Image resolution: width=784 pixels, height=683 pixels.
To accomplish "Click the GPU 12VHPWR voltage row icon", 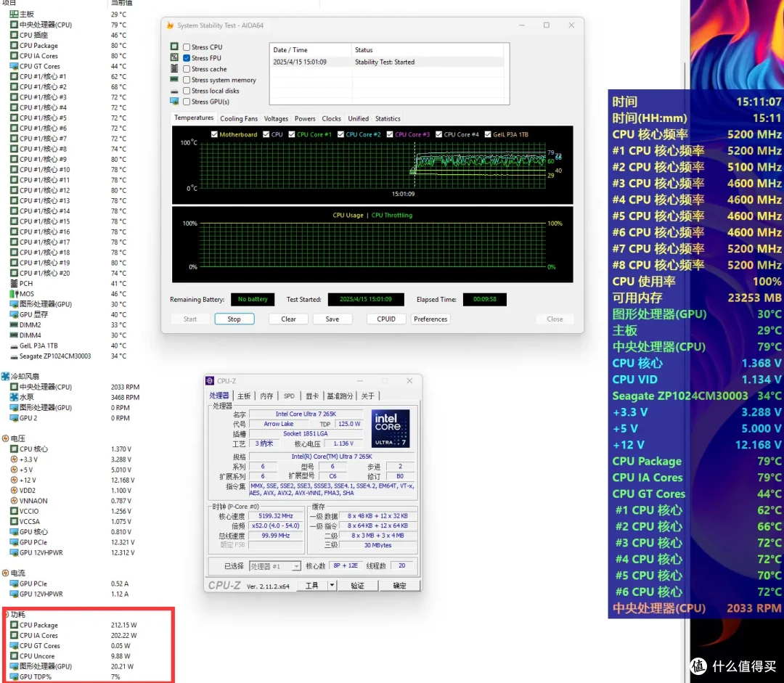I will [x=14, y=552].
